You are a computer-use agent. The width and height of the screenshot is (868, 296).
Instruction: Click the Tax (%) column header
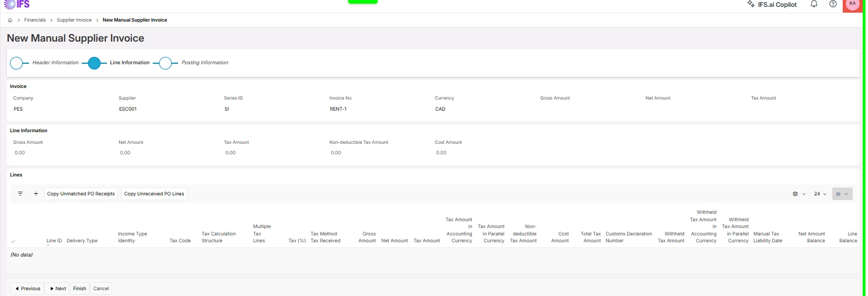coord(297,241)
